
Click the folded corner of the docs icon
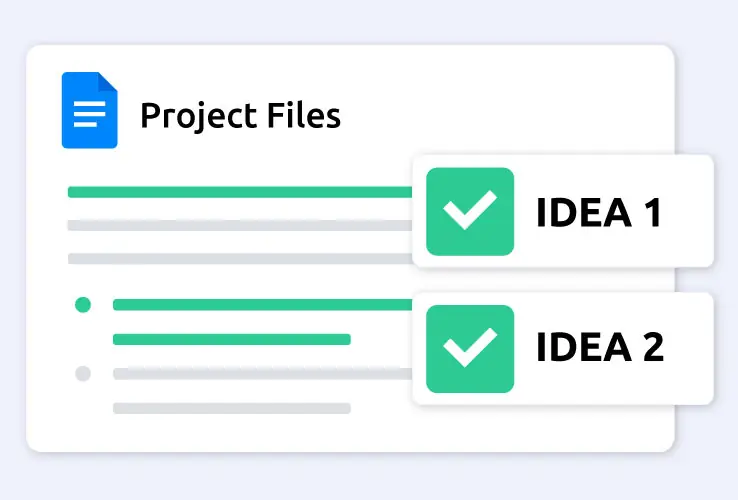click(105, 83)
